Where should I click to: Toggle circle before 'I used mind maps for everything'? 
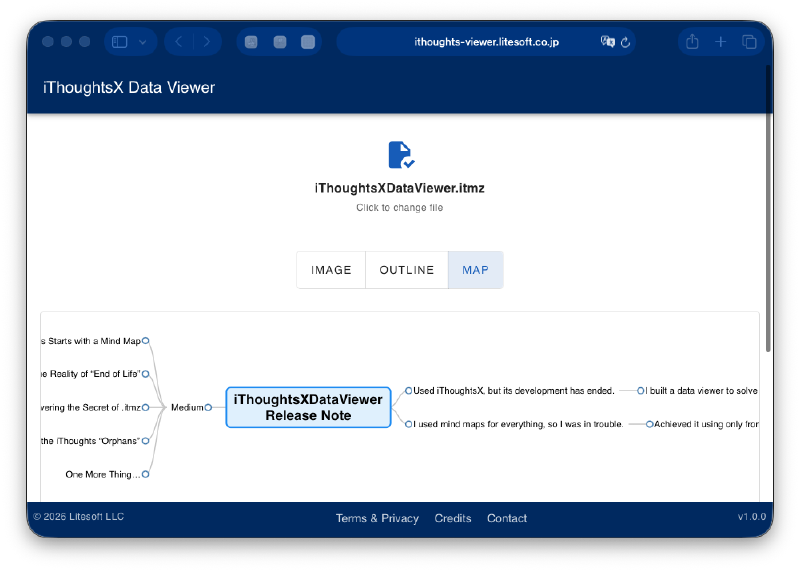pos(408,424)
